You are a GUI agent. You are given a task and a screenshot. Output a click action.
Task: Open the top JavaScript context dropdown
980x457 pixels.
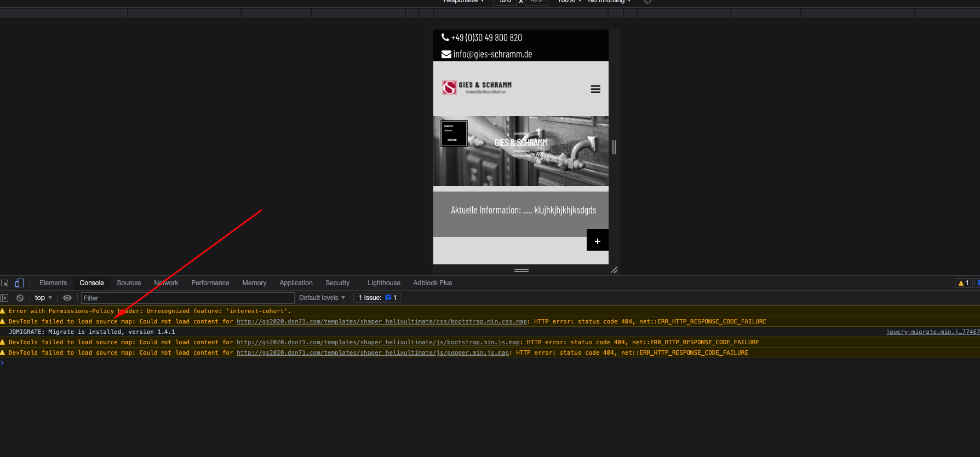[43, 298]
